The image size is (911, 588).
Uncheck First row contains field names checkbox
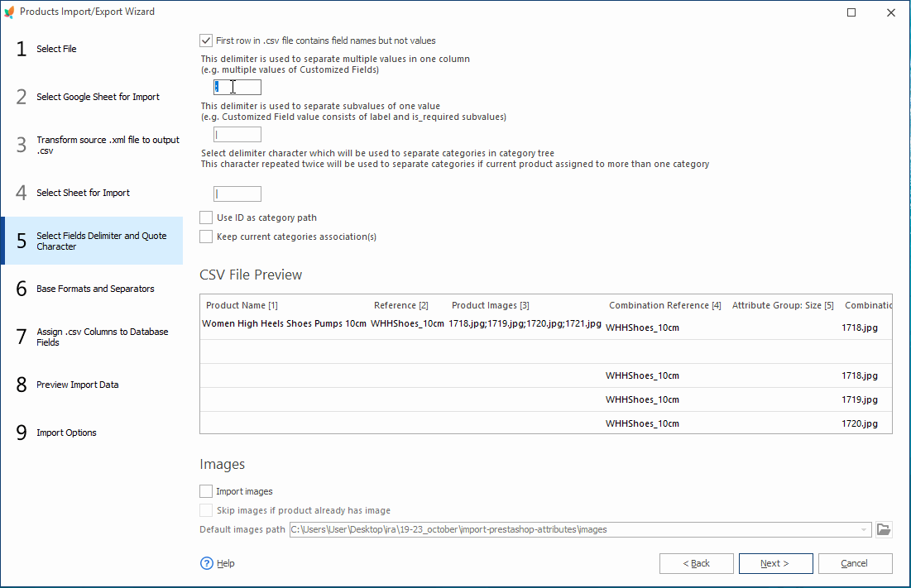[206, 41]
